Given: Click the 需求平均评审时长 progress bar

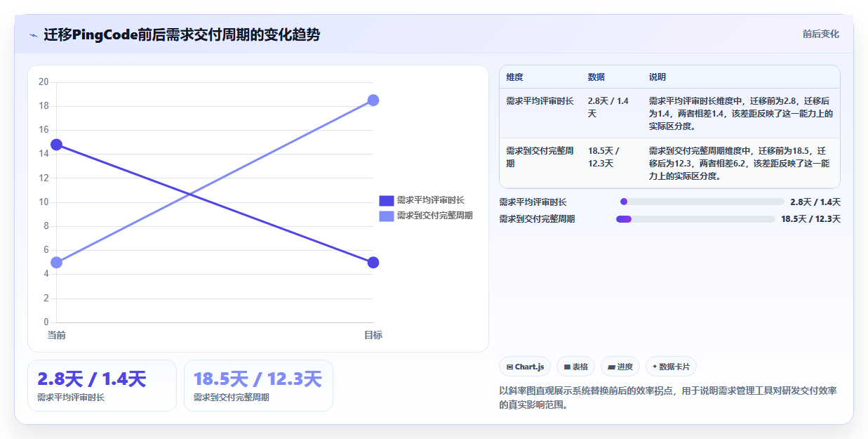Looking at the screenshot, I should (x=702, y=202).
